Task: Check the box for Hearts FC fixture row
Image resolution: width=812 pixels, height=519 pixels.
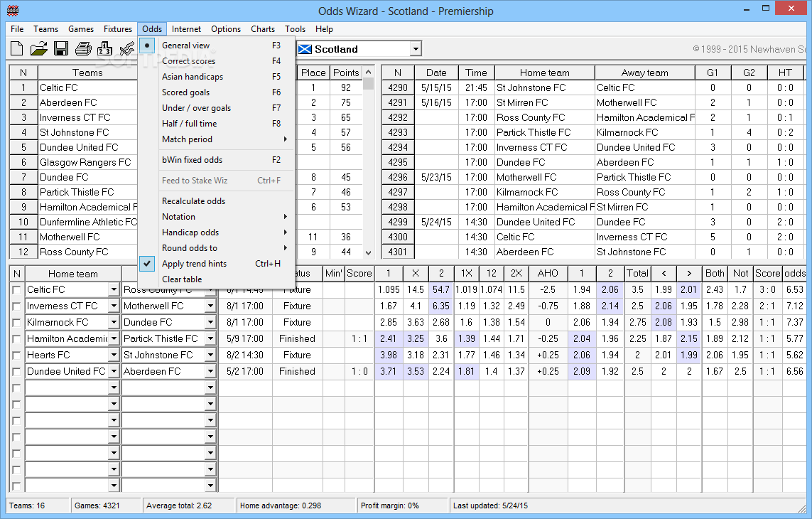Action: pos(16,355)
